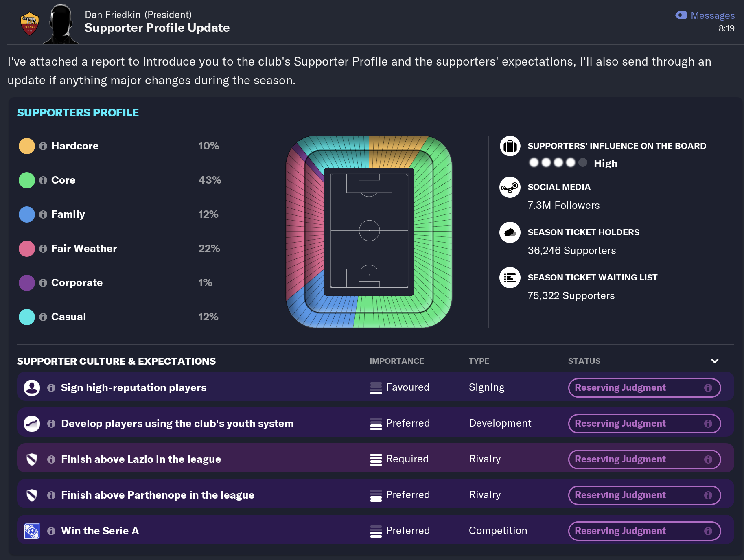Click the Corporate info icon
Viewport: 744px width, 560px height.
pyautogui.click(x=43, y=283)
